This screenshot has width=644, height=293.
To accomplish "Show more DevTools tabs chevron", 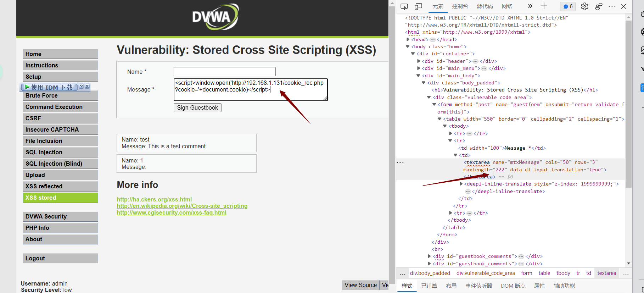I will tap(530, 6).
